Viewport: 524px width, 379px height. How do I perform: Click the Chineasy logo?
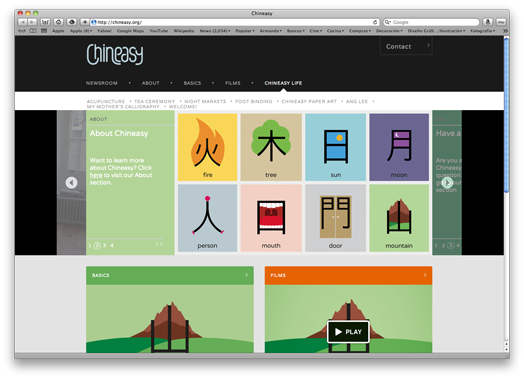pos(115,54)
